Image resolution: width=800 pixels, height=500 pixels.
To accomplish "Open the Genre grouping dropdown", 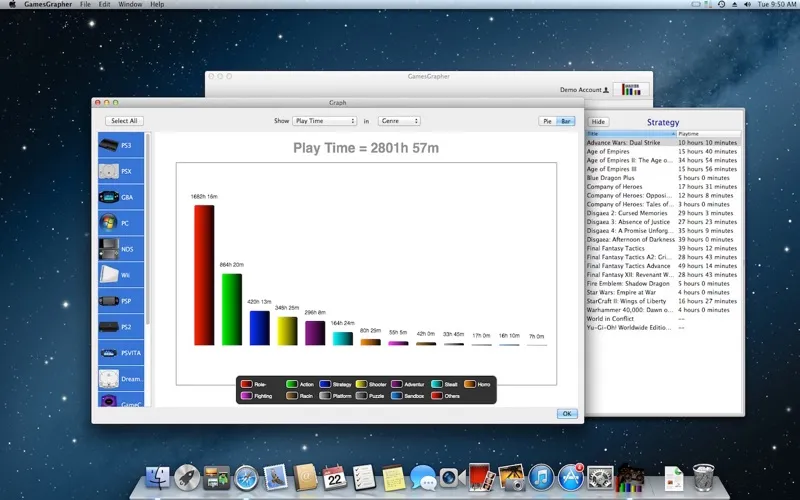I will tap(399, 121).
